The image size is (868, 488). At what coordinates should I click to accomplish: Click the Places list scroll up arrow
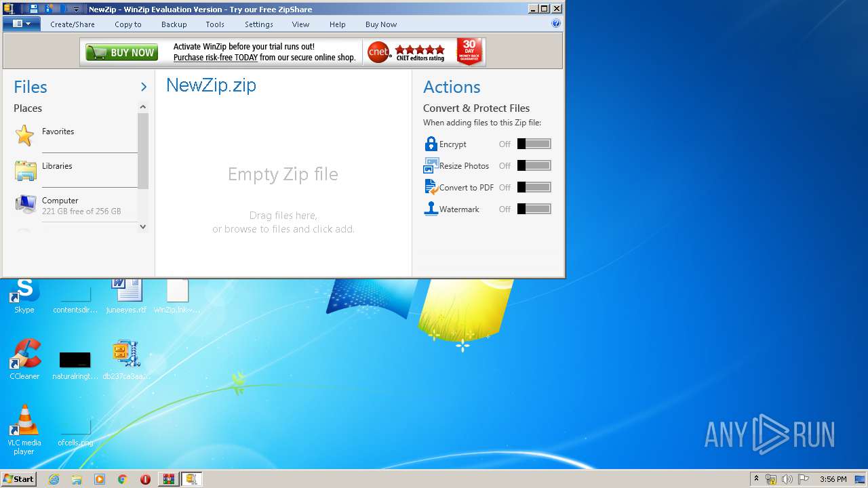142,107
